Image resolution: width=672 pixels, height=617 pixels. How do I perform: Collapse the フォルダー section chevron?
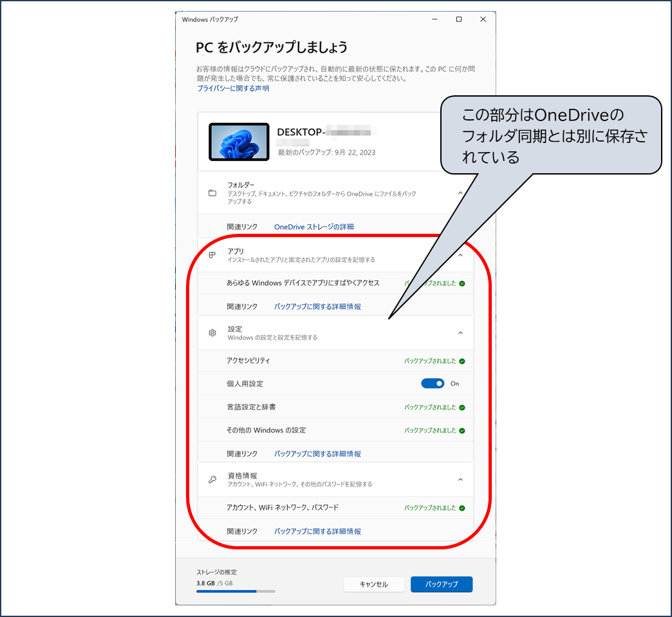click(460, 193)
